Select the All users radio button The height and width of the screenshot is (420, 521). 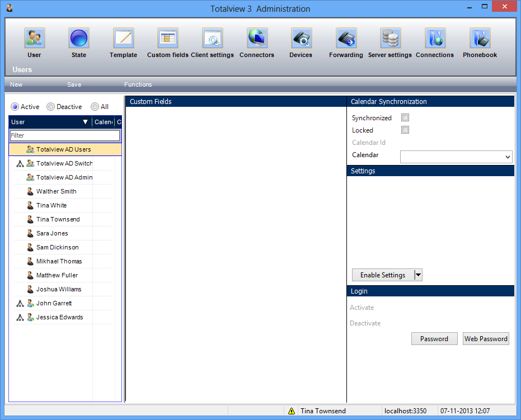pyautogui.click(x=95, y=107)
